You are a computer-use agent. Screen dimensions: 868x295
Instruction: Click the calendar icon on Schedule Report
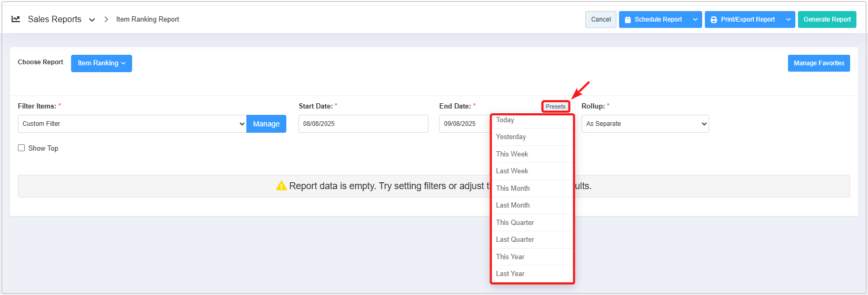point(627,20)
